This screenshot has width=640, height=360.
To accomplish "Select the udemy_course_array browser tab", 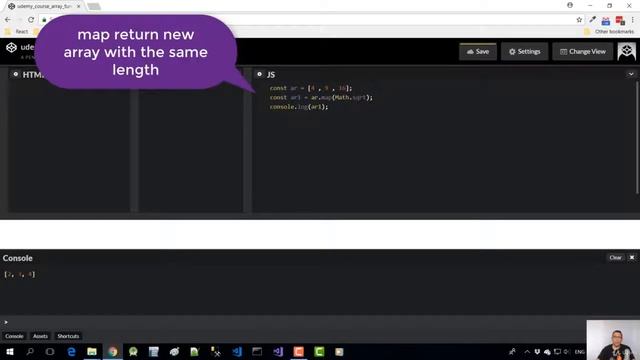I will point(44,6).
